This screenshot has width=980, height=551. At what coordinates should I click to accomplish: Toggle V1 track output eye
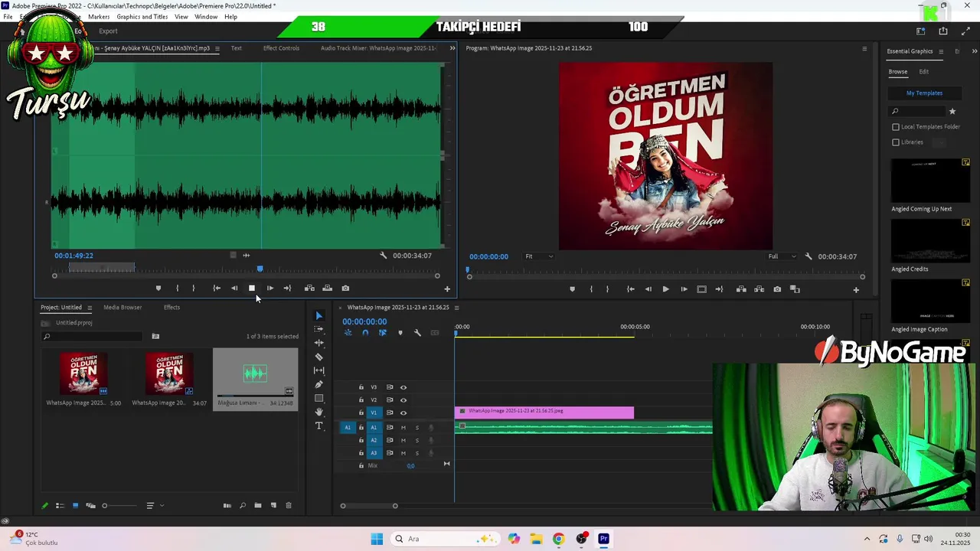403,412
